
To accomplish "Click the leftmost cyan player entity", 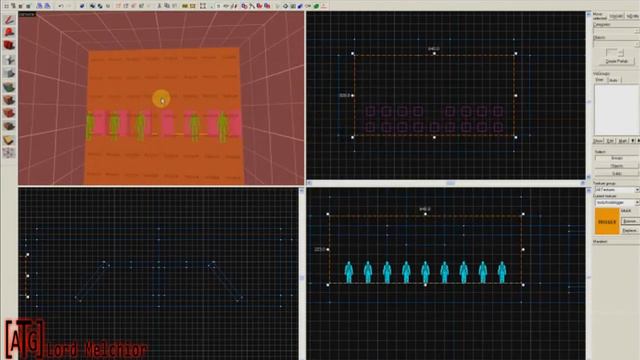I will point(349,272).
